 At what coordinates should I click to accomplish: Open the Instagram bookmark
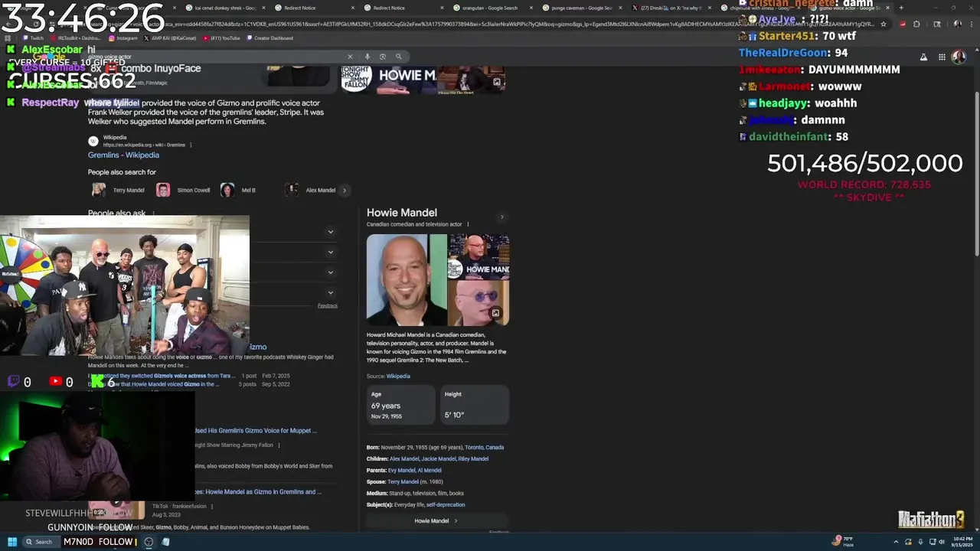tap(122, 37)
